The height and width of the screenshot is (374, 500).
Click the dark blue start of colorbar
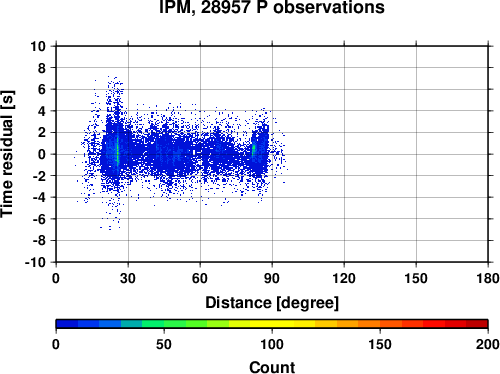(67, 324)
